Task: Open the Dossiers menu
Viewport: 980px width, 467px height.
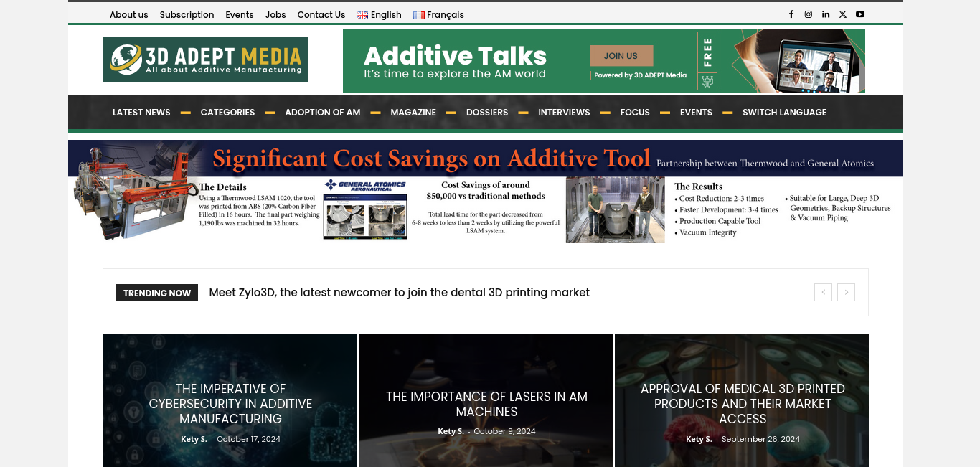Action: 487,113
